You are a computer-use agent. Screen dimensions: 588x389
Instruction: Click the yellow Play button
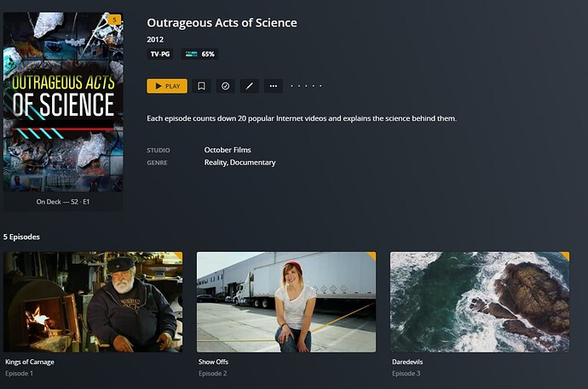tap(167, 86)
